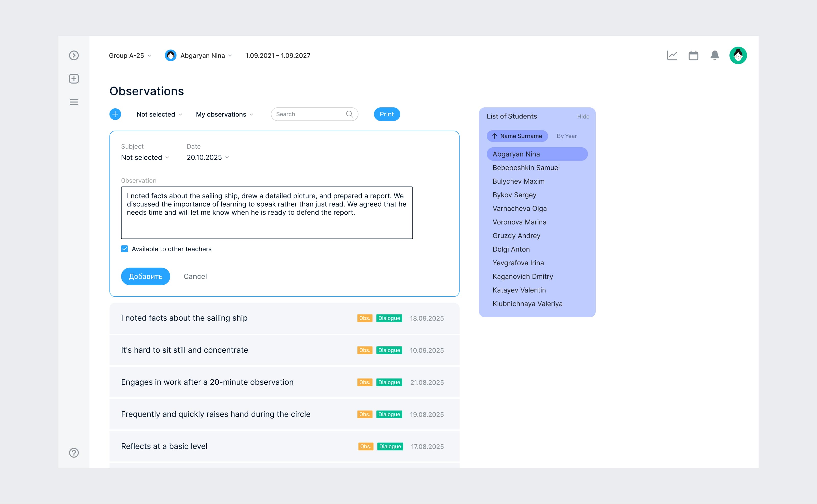Screen dimensions: 817x504
Task: Open the help question-mark icon
Action: [74, 453]
